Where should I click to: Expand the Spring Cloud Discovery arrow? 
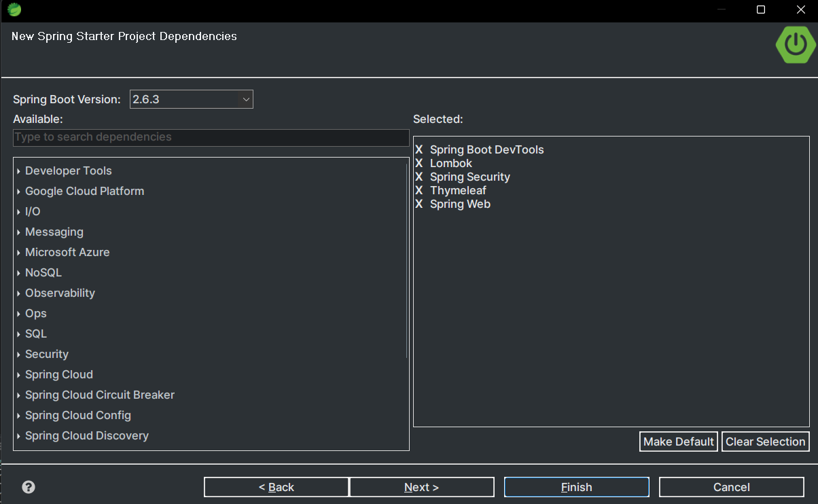(x=19, y=436)
